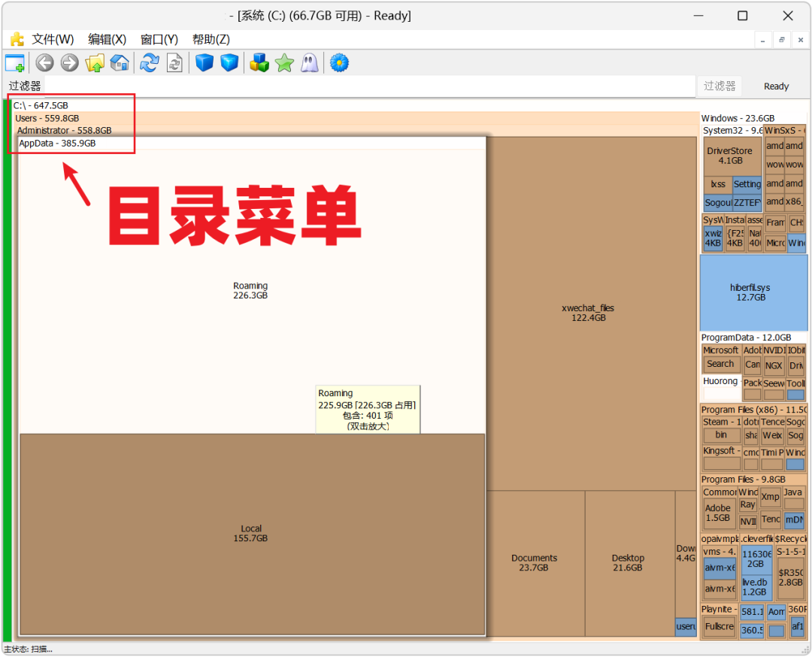This screenshot has height=657, width=812.
Task: Click the Local 155.7GB block
Action: (250, 533)
